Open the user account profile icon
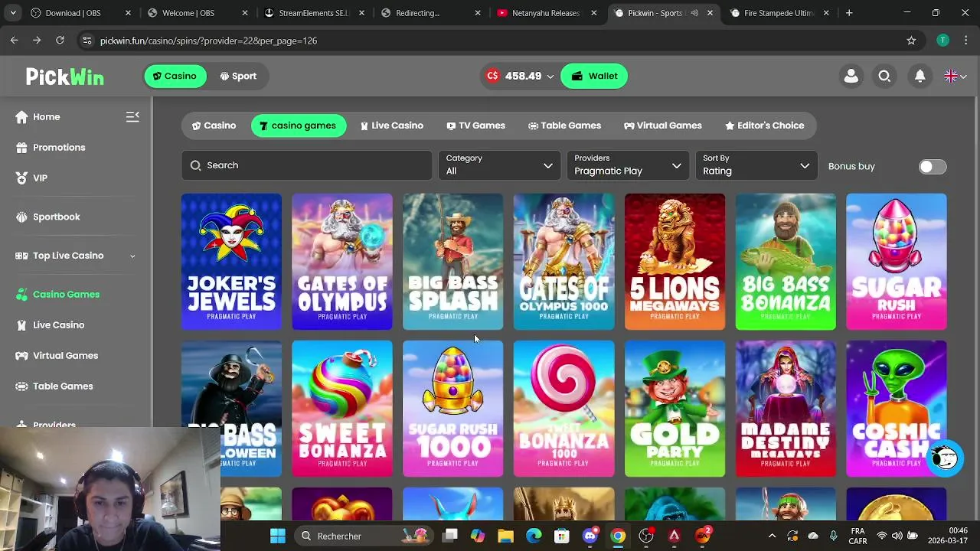This screenshot has width=980, height=551. tap(851, 76)
